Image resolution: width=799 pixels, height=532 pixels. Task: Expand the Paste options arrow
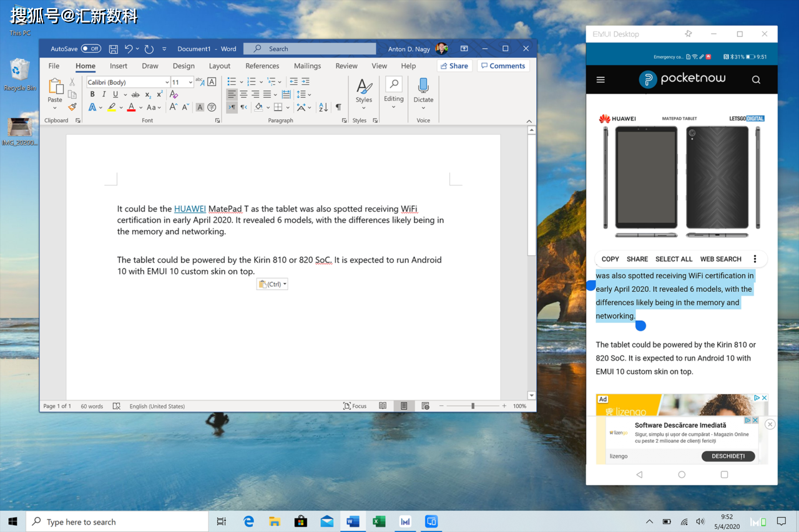55,108
